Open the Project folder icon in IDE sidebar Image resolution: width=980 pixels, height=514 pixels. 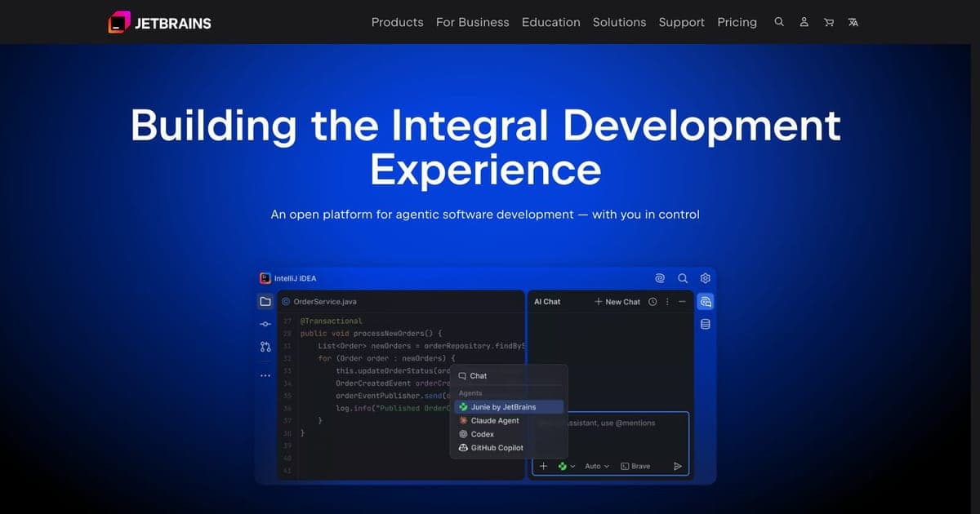(265, 301)
